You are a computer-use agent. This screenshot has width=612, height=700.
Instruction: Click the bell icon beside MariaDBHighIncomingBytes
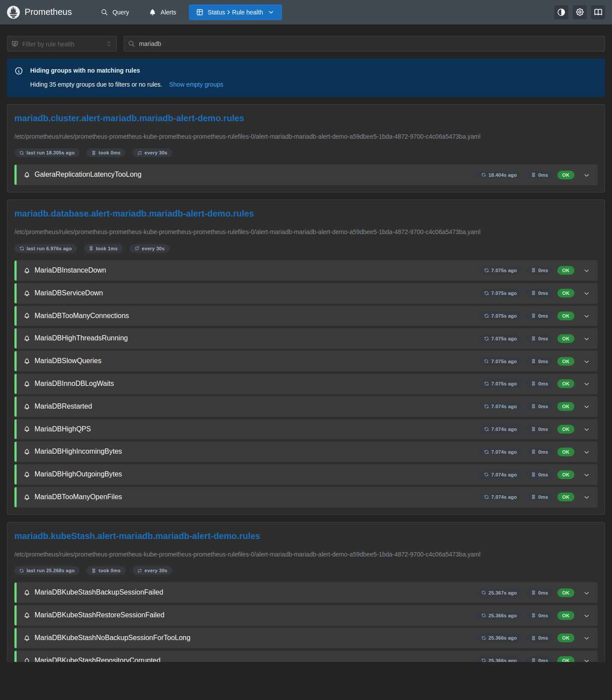coord(27,452)
